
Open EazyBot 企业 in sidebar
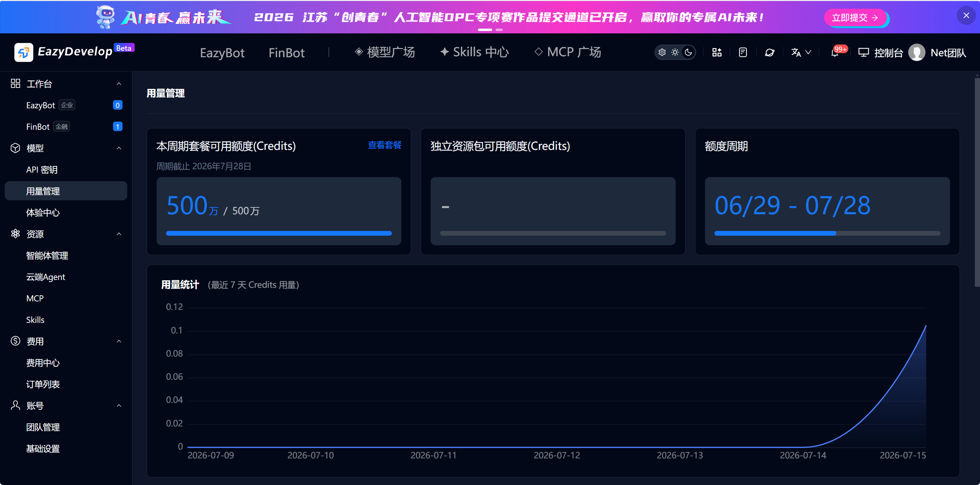(x=66, y=105)
